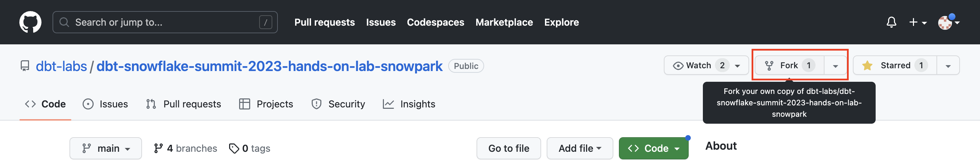
Task: Click the branches fork icon
Action: pyautogui.click(x=158, y=148)
